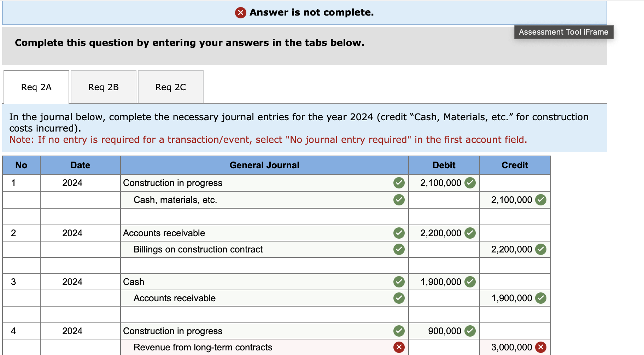Viewport: 644px width, 355px height.
Task: Click red X beside 3,000,000 credit amount
Action: pyautogui.click(x=541, y=347)
